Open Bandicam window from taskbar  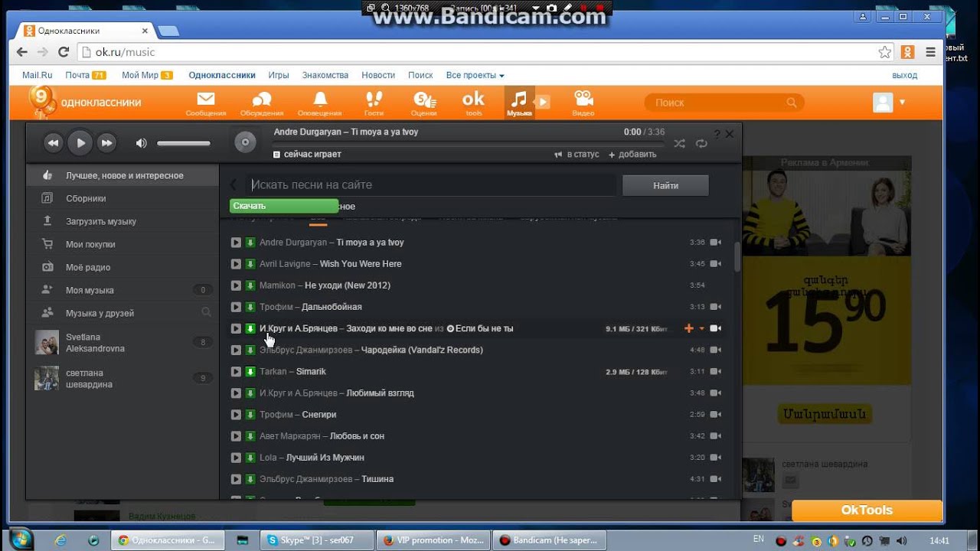click(550, 540)
